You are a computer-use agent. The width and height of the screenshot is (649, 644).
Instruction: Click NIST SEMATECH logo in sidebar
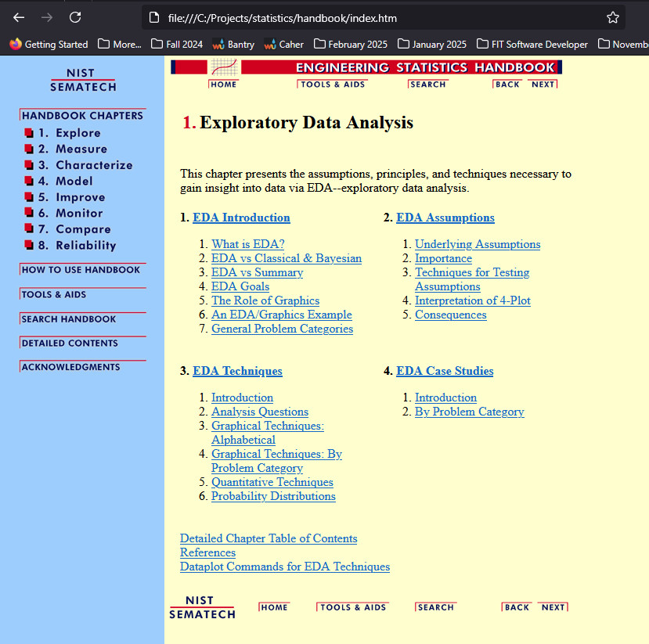point(83,80)
